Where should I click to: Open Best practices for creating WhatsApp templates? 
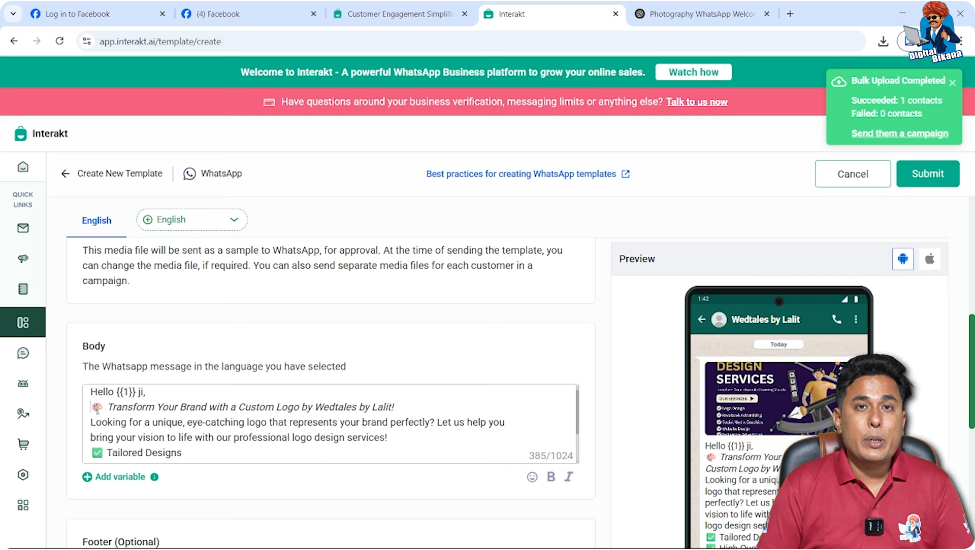pos(528,174)
